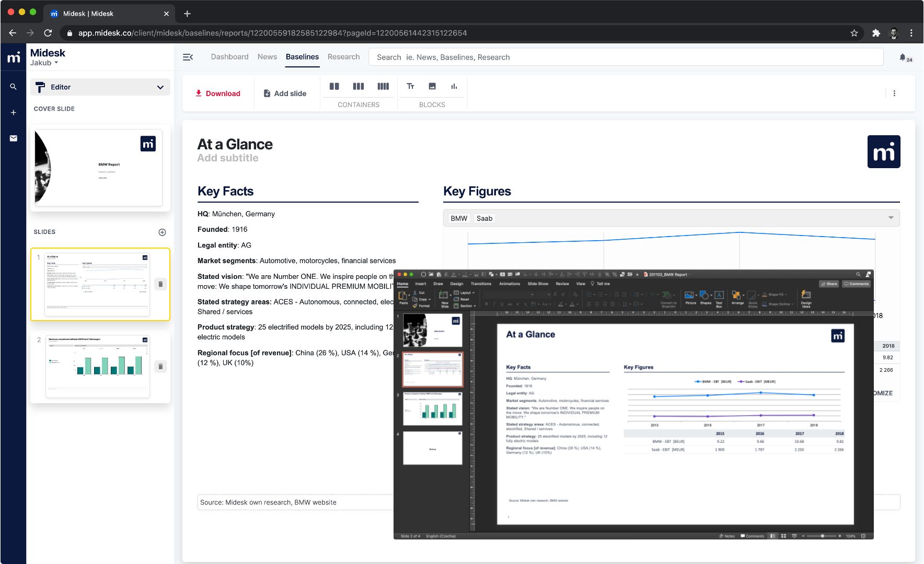
Task: Insert a two-column container
Action: click(334, 86)
